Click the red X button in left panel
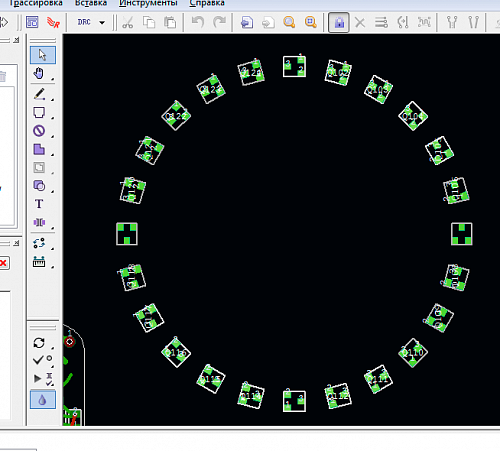 [4, 263]
